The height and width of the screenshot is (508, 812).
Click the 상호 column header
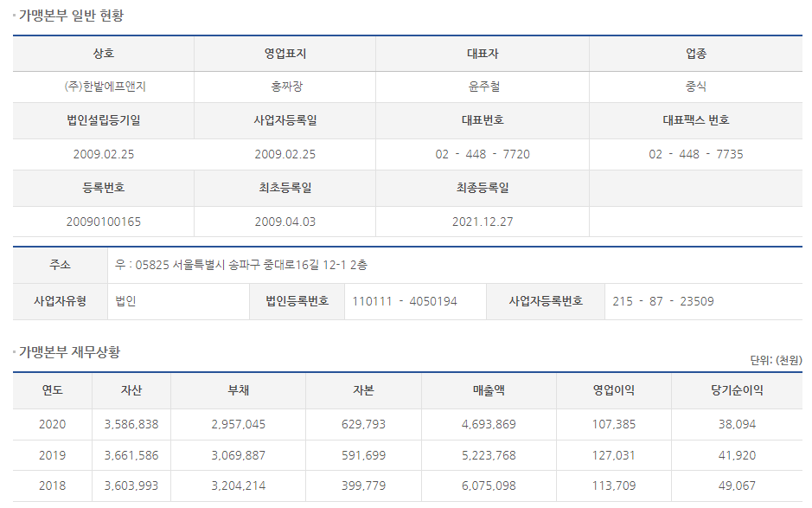coord(104,54)
